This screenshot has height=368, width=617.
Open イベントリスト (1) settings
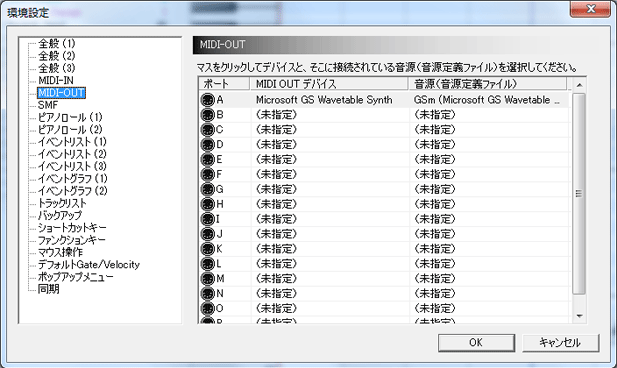72,142
